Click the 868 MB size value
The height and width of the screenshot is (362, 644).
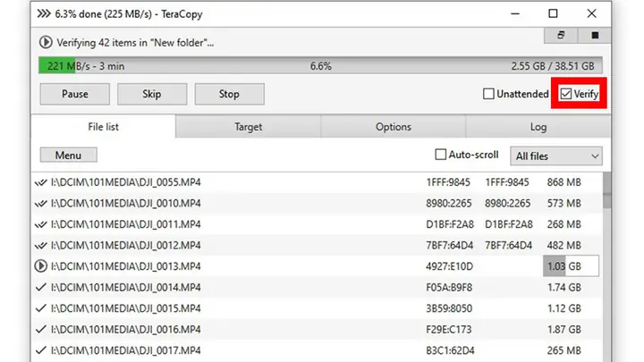coord(563,182)
